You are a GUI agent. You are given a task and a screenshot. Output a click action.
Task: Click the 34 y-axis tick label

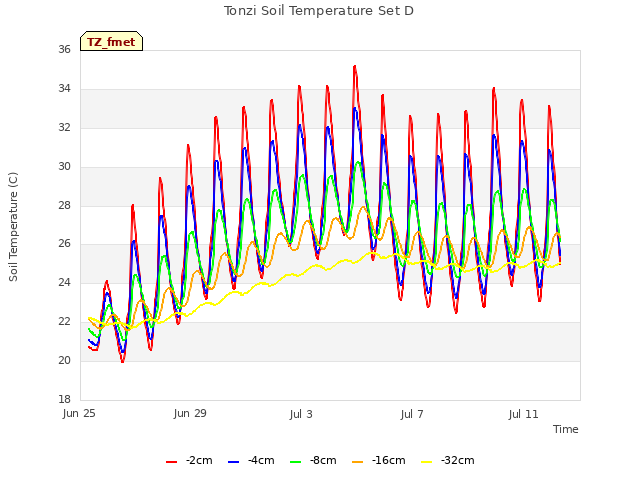(64, 89)
